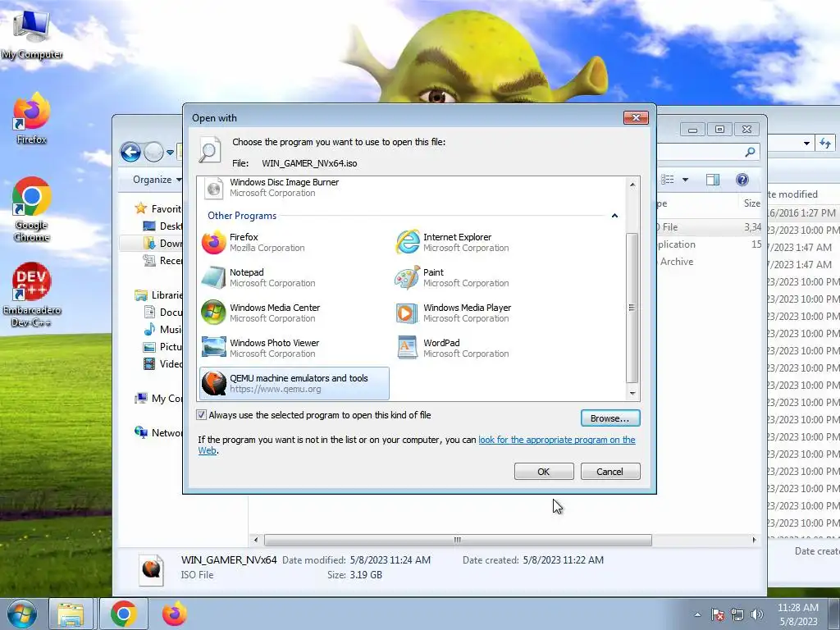Viewport: 840px width, 630px height.
Task: Click refresh icon in background window
Action: [x=825, y=143]
